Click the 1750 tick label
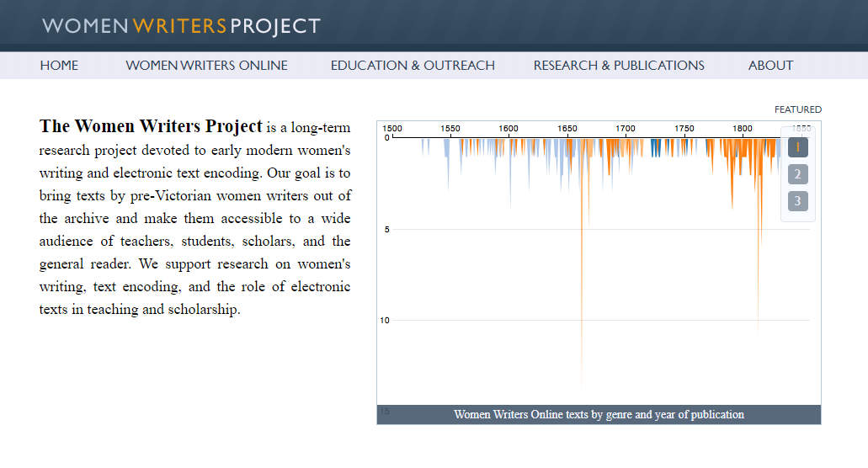The height and width of the screenshot is (468, 868). tap(684, 128)
